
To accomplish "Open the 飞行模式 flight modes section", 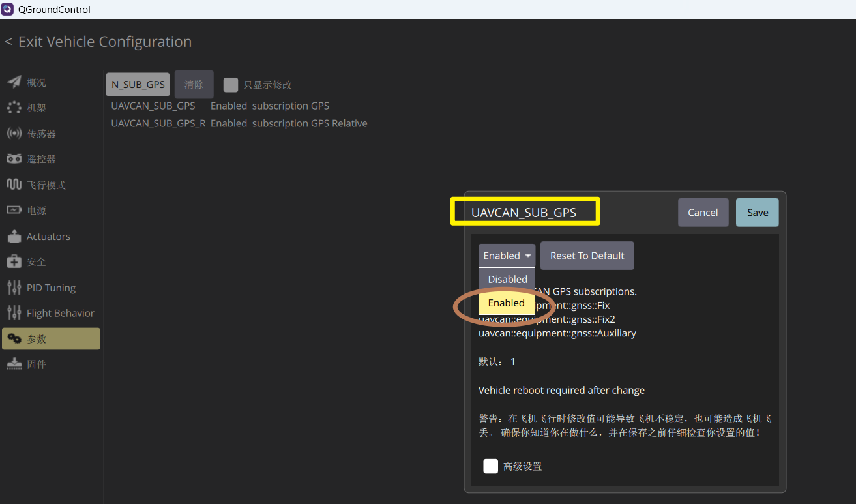I will [x=51, y=185].
